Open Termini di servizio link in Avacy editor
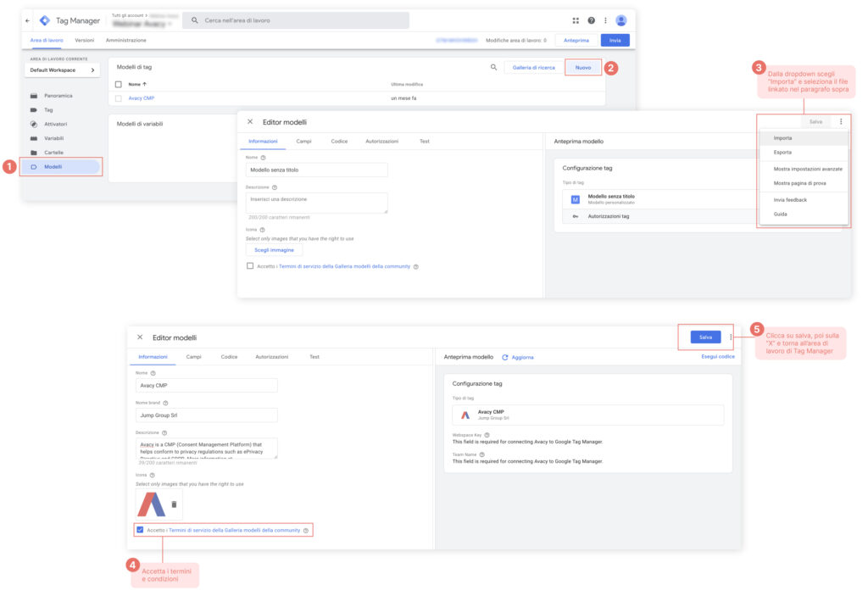 tap(234, 530)
